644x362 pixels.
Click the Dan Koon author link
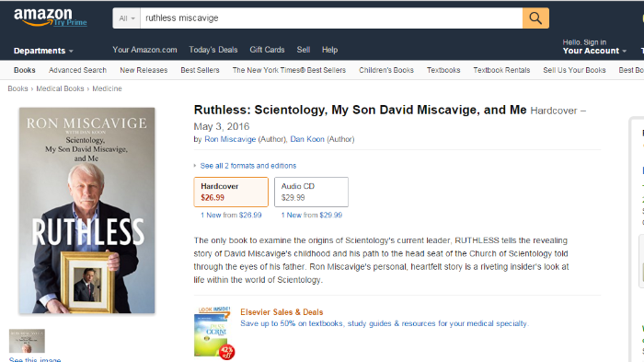pos(307,139)
